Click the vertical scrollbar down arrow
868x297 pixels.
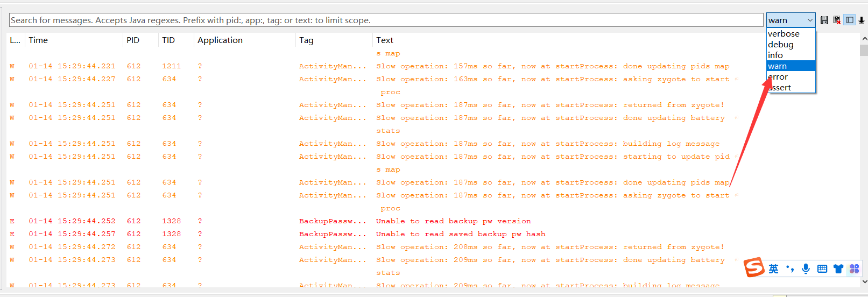[x=864, y=281]
